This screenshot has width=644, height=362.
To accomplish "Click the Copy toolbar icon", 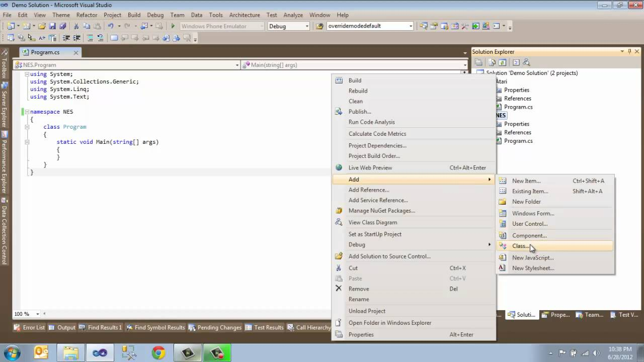I will 87,26.
